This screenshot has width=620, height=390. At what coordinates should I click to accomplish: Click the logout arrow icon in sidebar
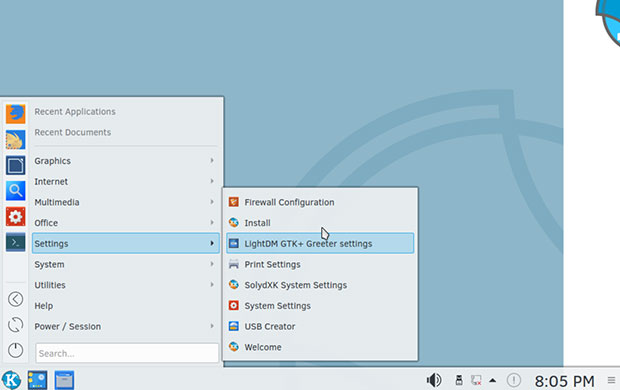tap(15, 299)
